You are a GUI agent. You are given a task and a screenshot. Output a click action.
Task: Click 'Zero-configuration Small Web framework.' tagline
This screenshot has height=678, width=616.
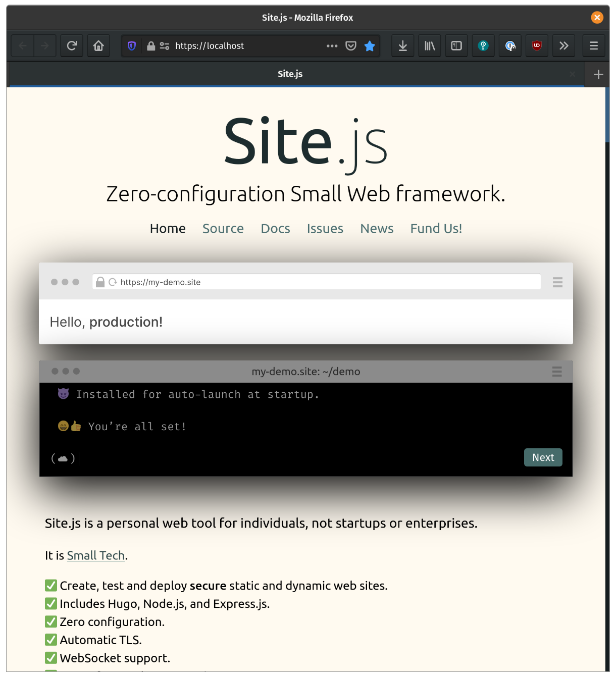coord(305,194)
